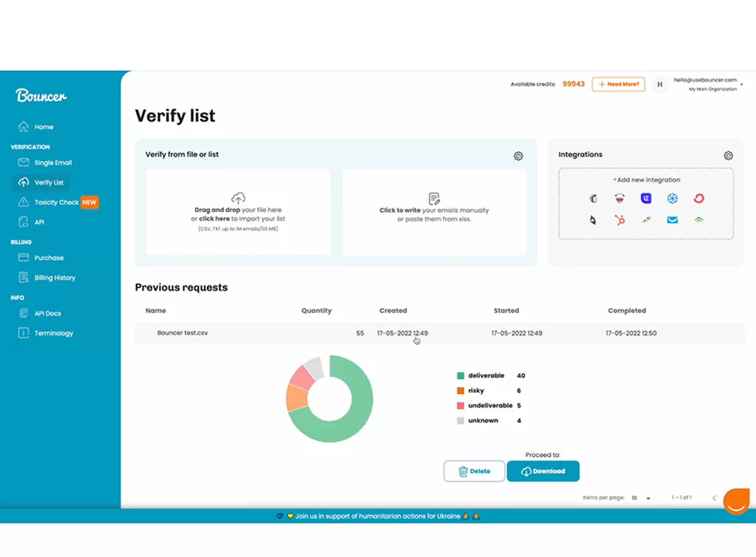Select the HubSpot integration icon
The image size is (756, 557).
coord(619,220)
